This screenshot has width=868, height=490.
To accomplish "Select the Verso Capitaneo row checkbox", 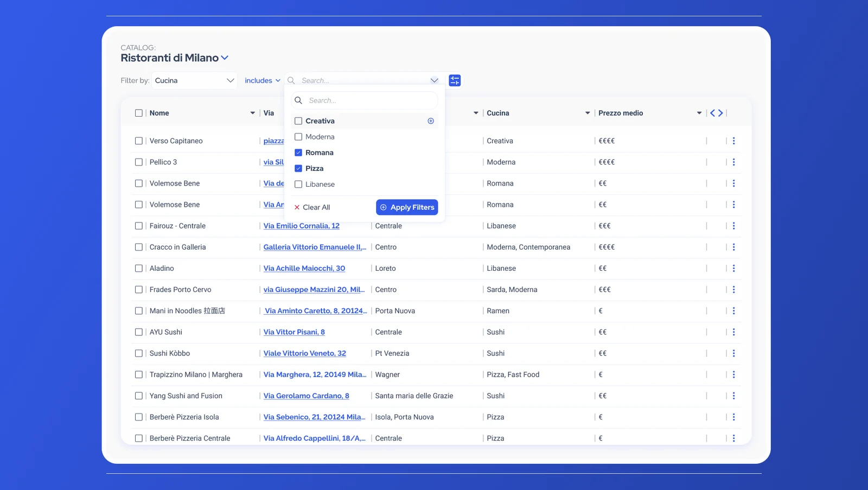I will 139,141.
